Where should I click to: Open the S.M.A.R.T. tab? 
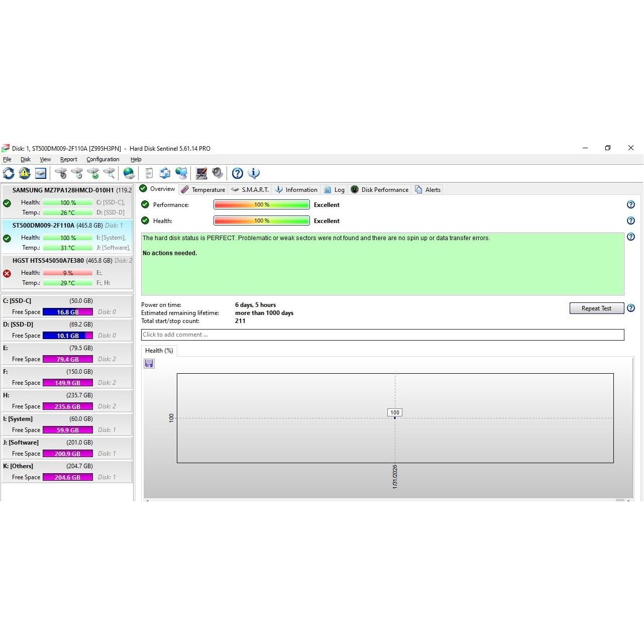click(250, 190)
